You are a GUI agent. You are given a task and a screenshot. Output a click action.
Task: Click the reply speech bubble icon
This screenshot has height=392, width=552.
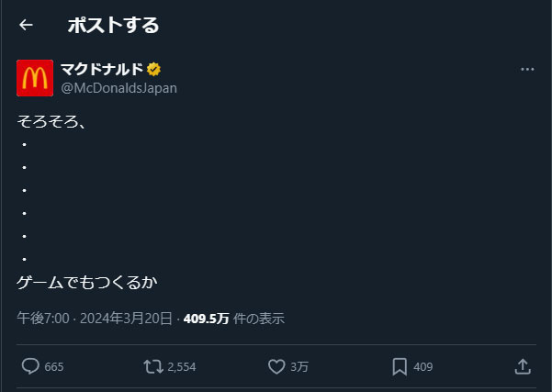30,366
